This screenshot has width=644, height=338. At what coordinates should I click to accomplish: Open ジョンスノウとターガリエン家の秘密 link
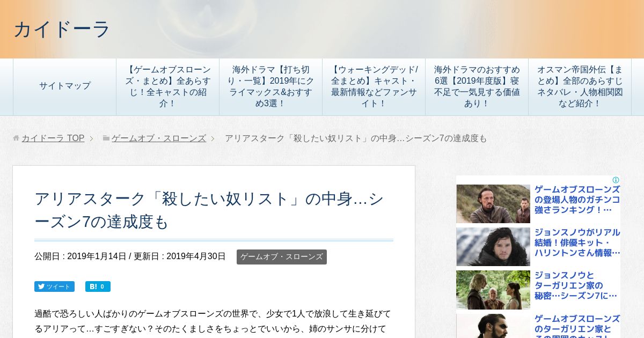(576, 285)
